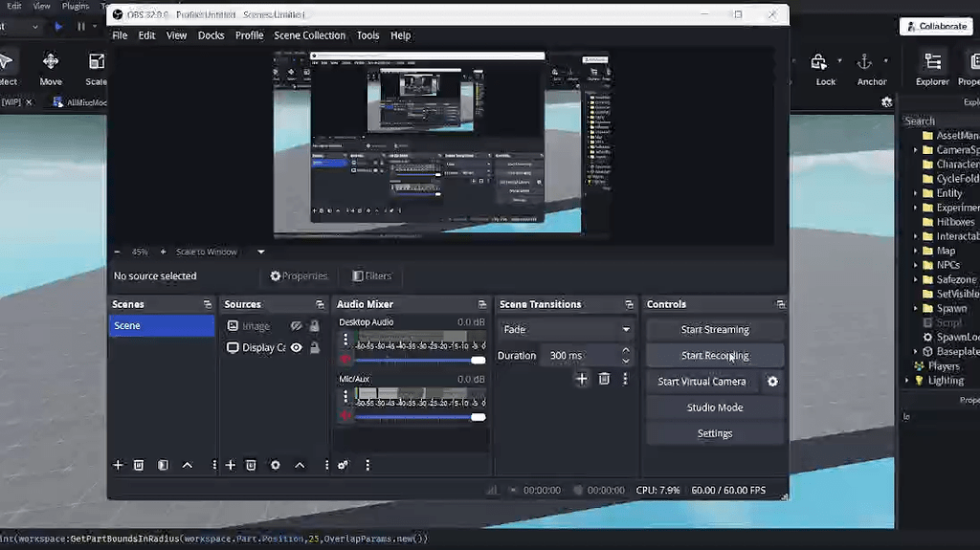Open Audio Mixer bottom options menu dots
980x550 pixels.
tap(367, 465)
